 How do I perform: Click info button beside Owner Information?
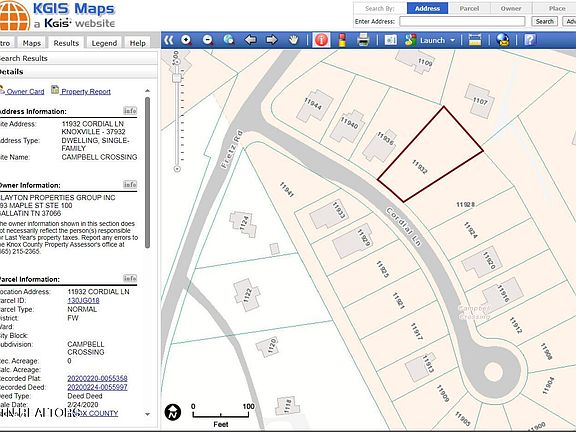[130, 184]
